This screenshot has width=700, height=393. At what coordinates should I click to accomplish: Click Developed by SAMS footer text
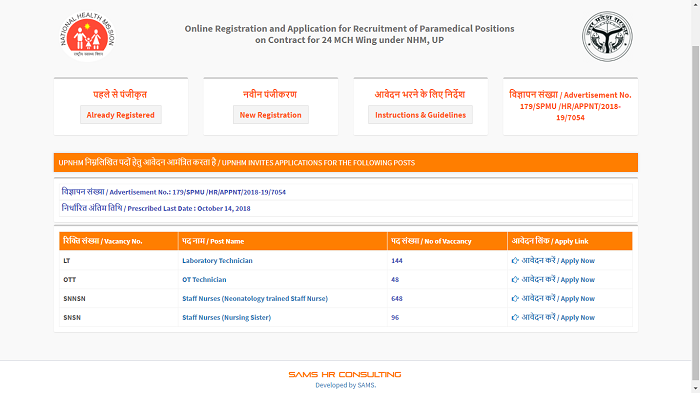[x=346, y=385]
